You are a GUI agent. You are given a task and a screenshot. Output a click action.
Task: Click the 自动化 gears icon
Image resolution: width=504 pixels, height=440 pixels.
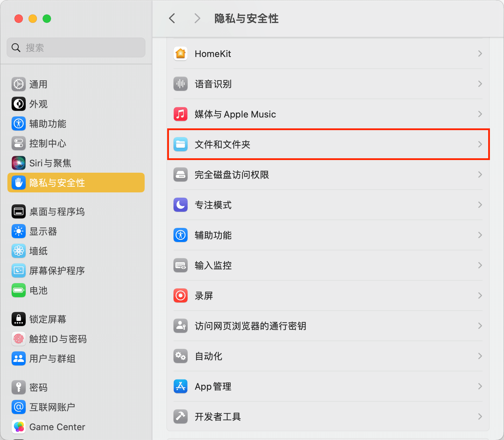point(181,356)
